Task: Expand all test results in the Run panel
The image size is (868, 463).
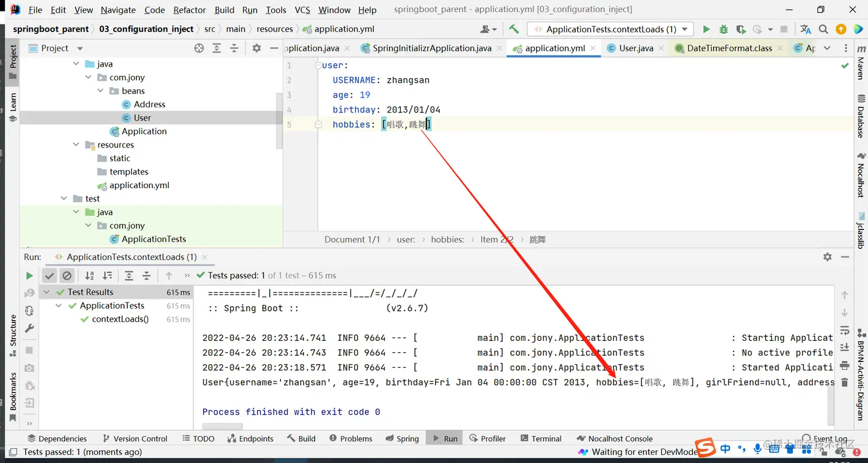Action: click(129, 275)
